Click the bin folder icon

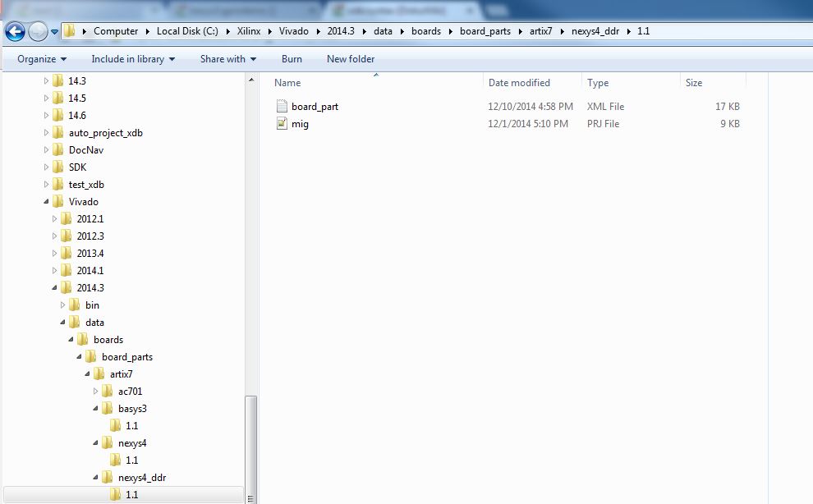[75, 305]
